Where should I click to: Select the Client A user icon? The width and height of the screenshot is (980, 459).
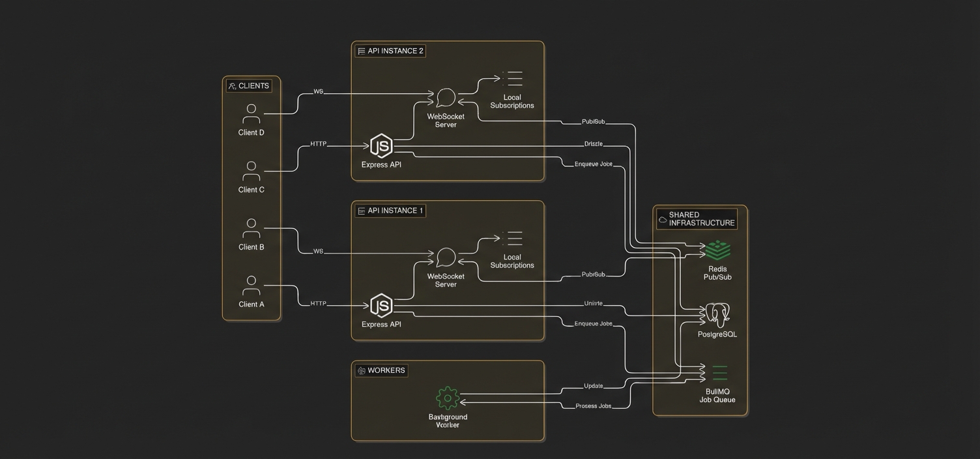[x=252, y=285]
